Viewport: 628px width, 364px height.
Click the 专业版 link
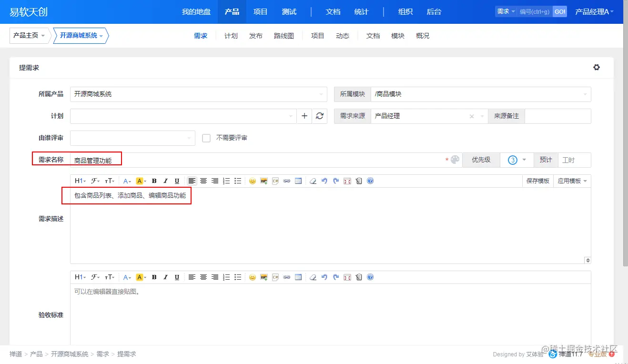pyautogui.click(x=598, y=354)
